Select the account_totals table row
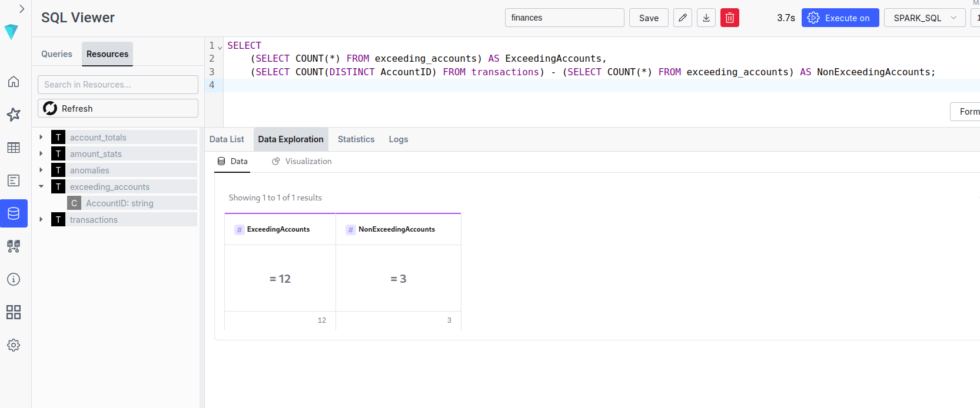This screenshot has height=408, width=980. pyautogui.click(x=124, y=138)
